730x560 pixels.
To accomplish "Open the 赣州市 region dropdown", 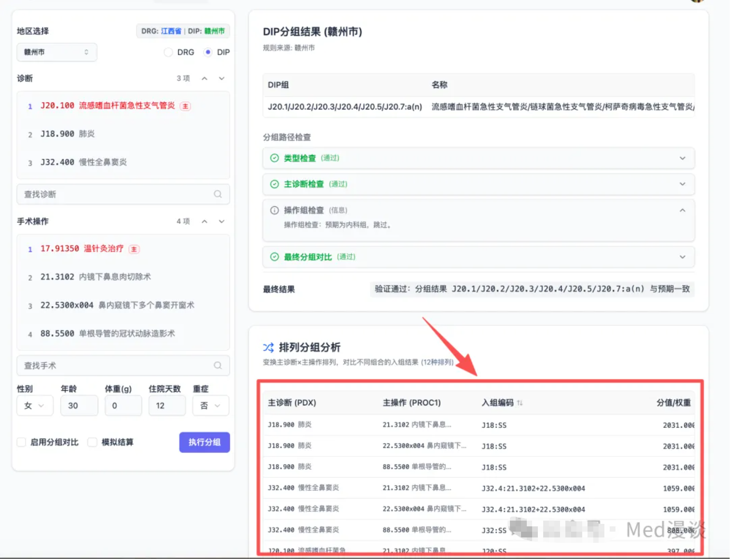I will [57, 52].
